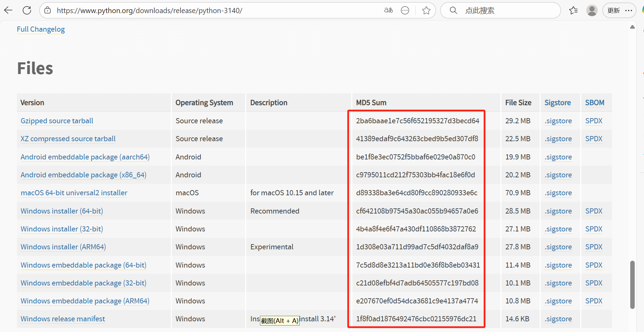
Task: Open .sigstore for Windows installer 64-bit row
Action: tap(558, 211)
